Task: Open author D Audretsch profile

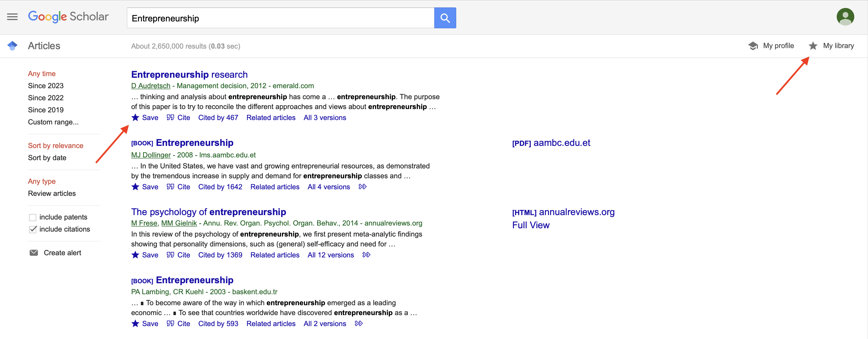Action: click(x=151, y=86)
